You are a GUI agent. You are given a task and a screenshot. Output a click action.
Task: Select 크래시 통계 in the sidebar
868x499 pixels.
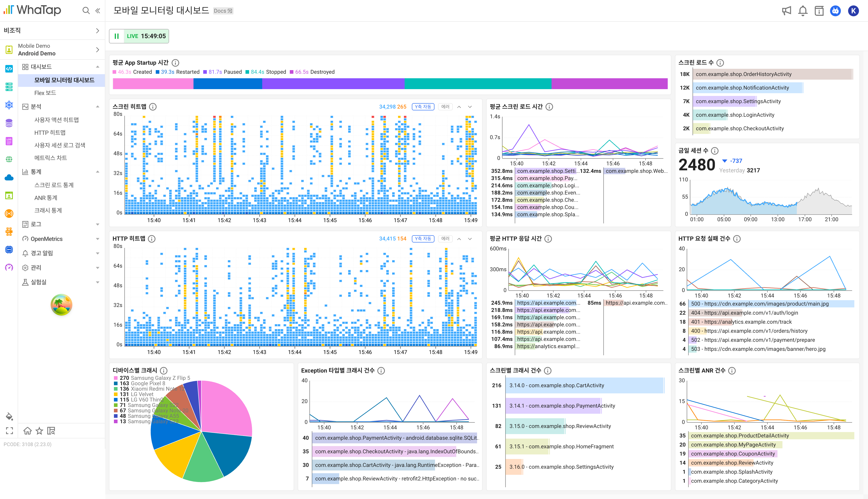click(x=48, y=210)
